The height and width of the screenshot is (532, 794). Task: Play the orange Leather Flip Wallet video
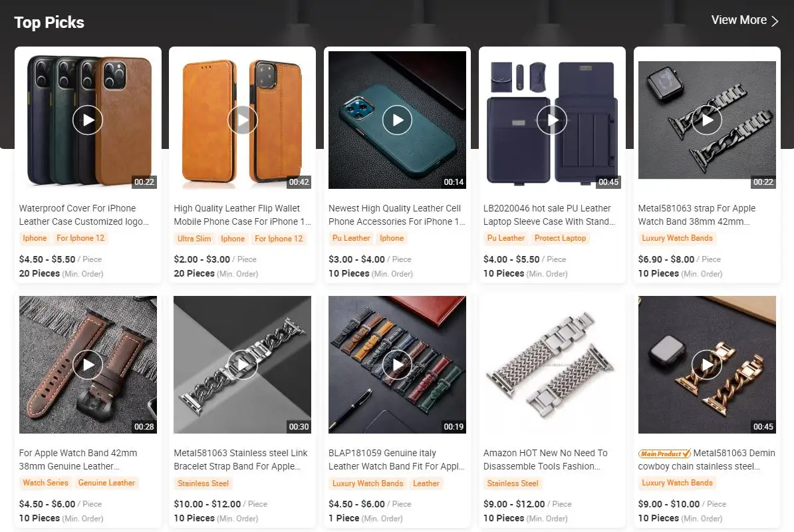click(x=243, y=120)
